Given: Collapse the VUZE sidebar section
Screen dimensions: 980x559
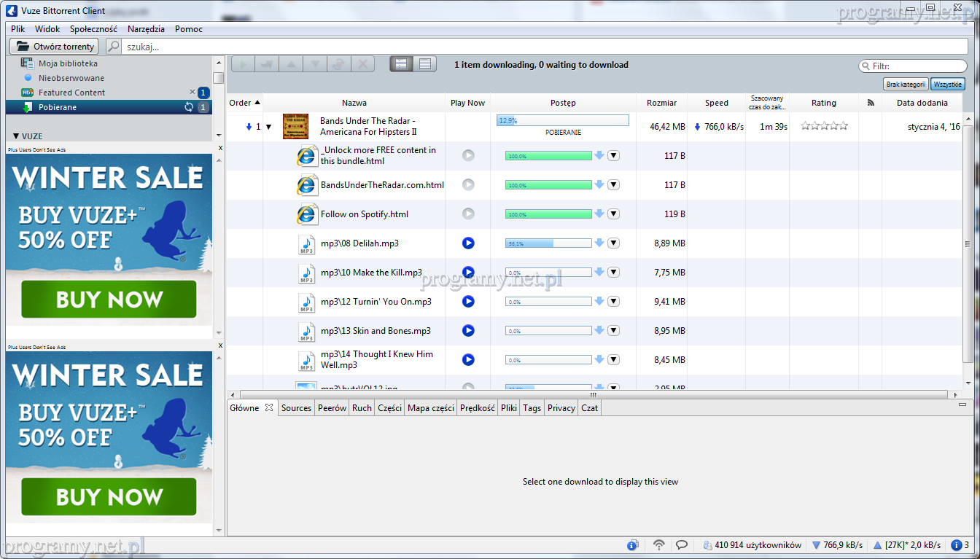Looking at the screenshot, I should coord(16,136).
